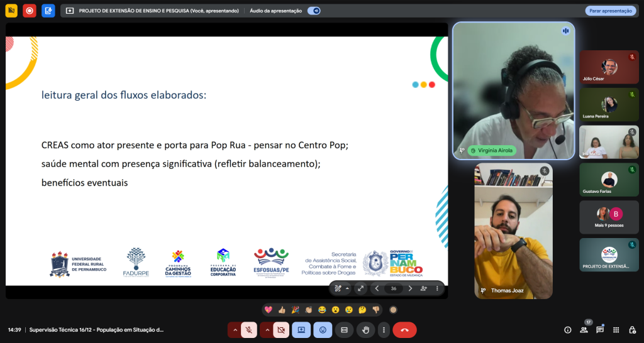Show the participants list
This screenshot has width=644, height=343.
(x=584, y=330)
